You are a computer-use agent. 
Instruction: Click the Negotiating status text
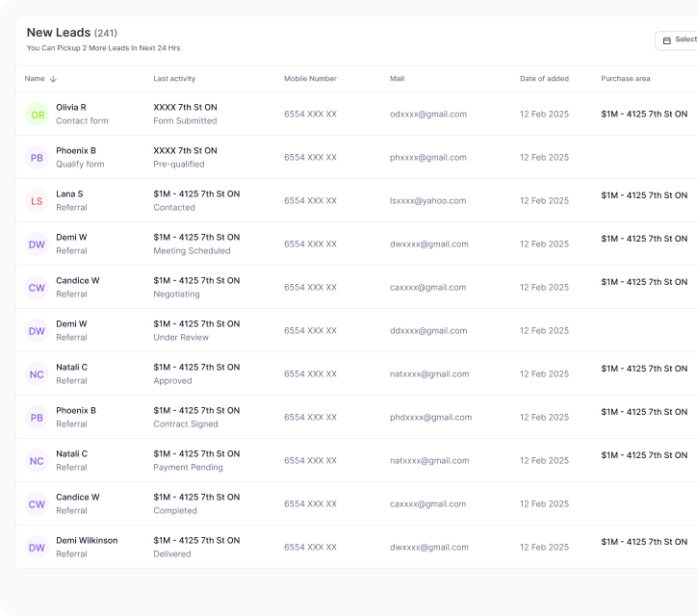176,295
